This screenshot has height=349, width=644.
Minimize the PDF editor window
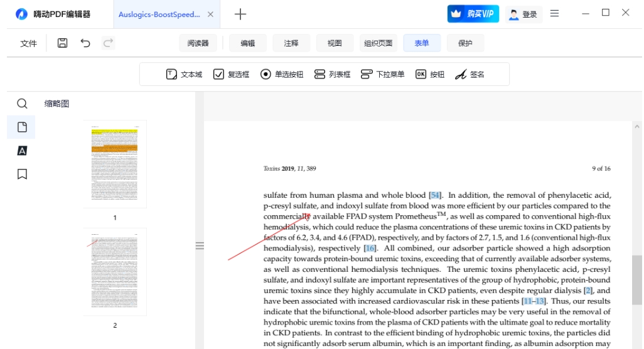[x=586, y=14]
